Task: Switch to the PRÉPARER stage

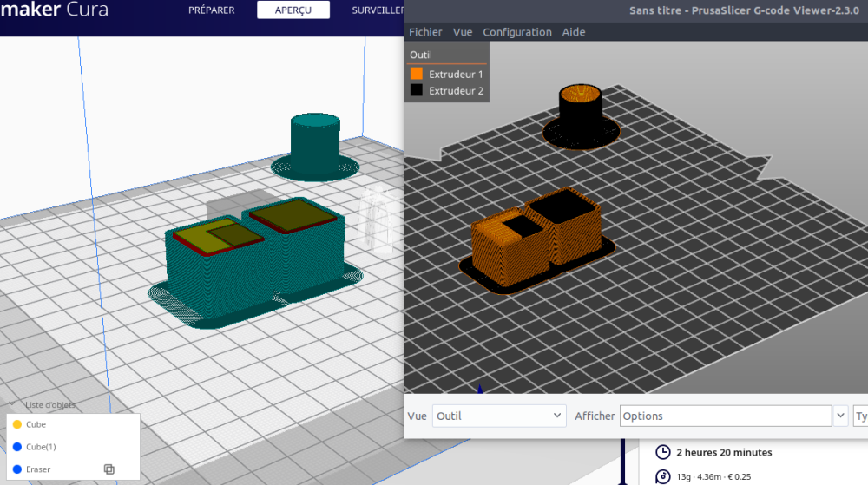Action: [211, 10]
